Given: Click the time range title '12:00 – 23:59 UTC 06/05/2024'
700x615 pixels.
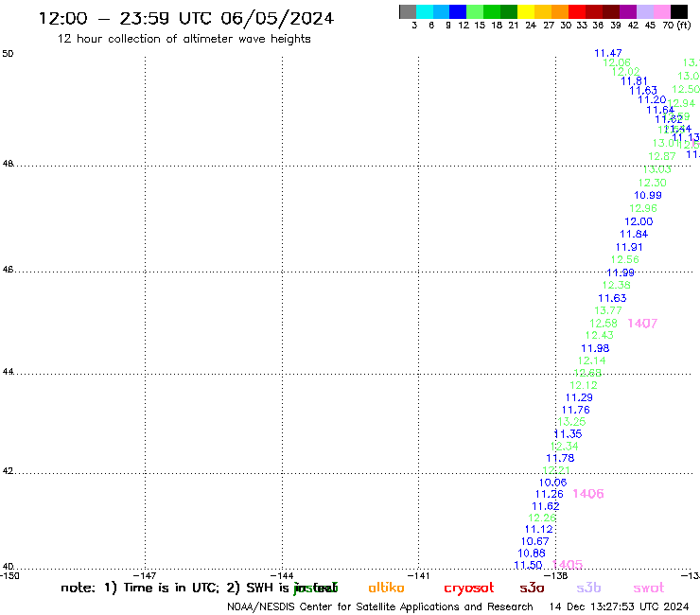Looking at the screenshot, I should tap(186, 18).
